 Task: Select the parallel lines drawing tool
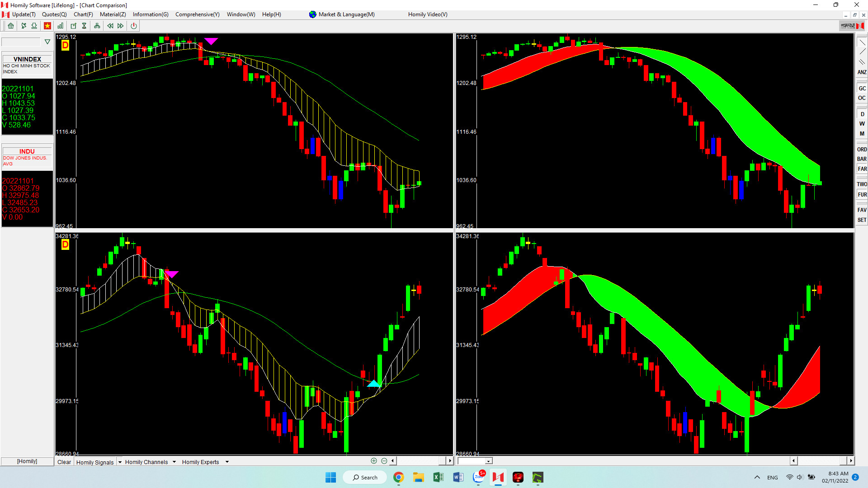[862, 62]
